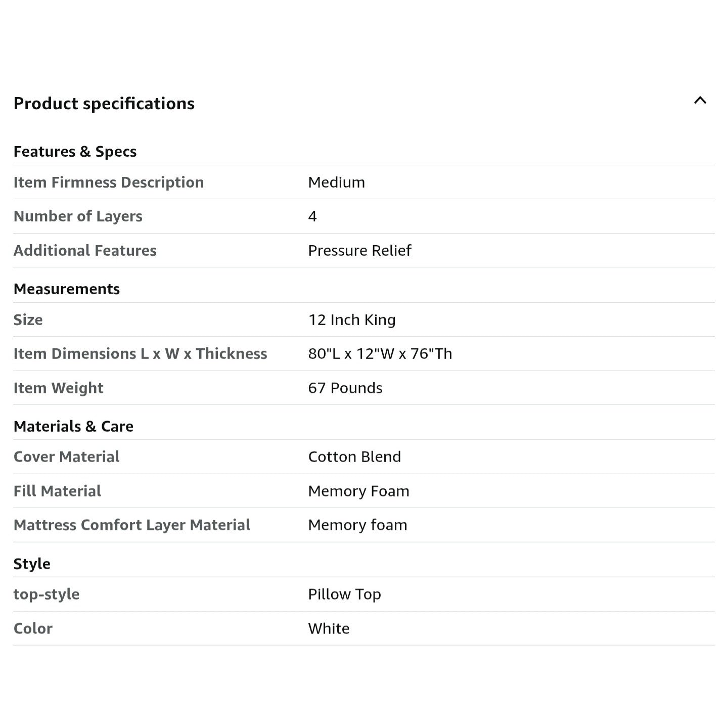Select the Cotton Blend cover value
Screen dimensions: 728x728
tap(354, 457)
